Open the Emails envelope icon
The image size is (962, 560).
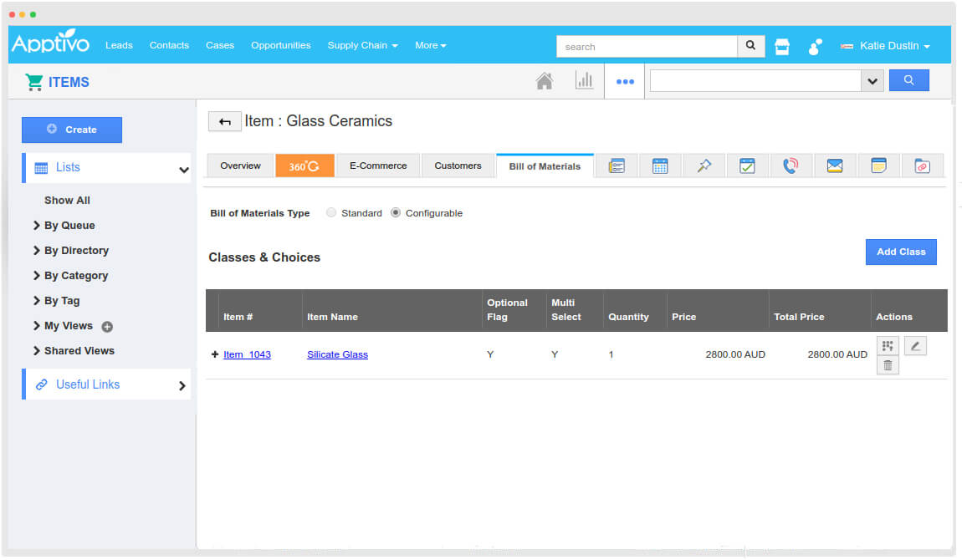click(x=835, y=165)
